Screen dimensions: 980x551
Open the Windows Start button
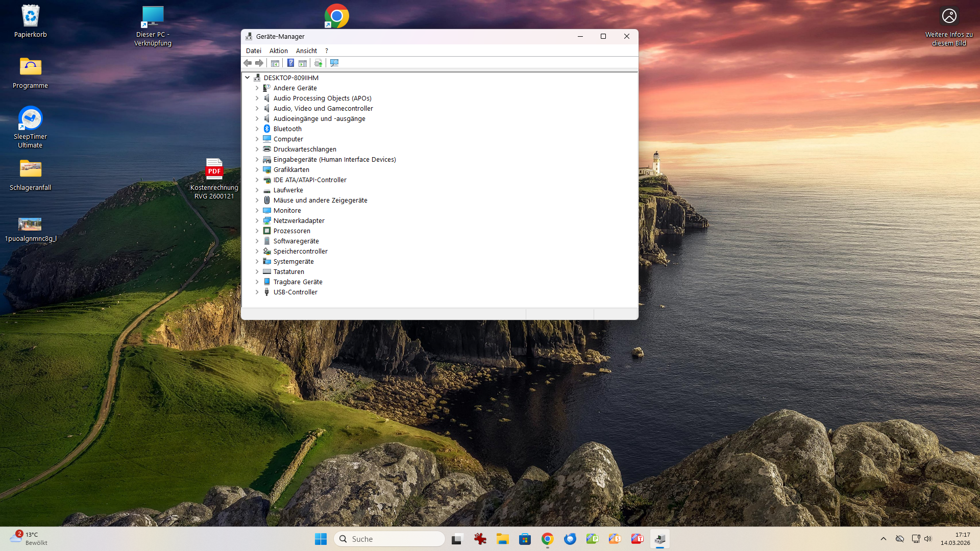[x=321, y=539]
